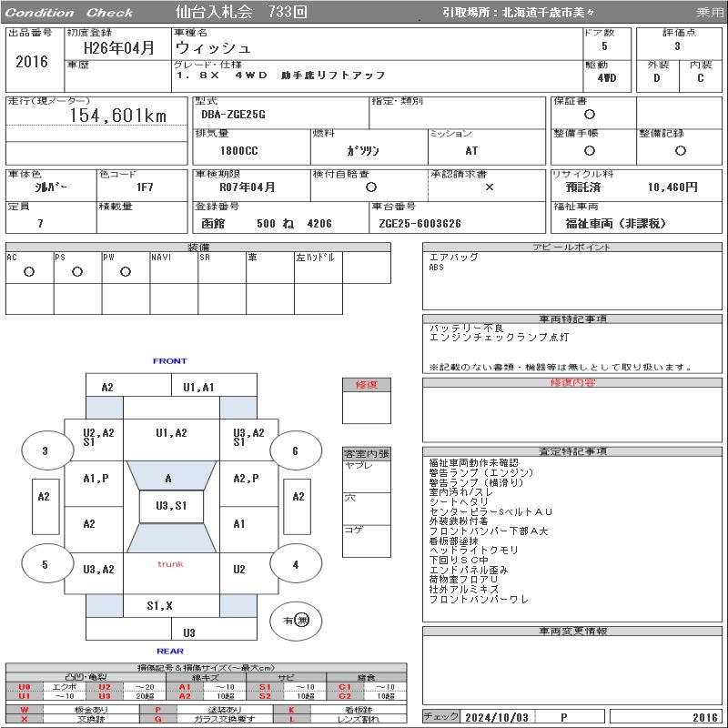728x728 pixels.
Task: Click the フロントバンパーワレ inspection note
Action: [x=479, y=600]
